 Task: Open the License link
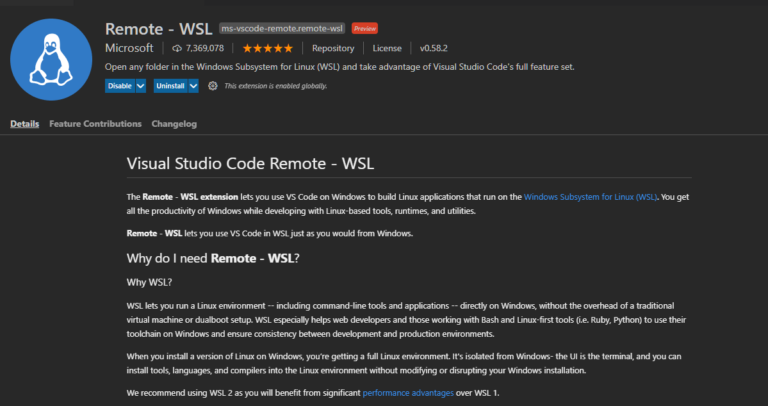pos(387,48)
